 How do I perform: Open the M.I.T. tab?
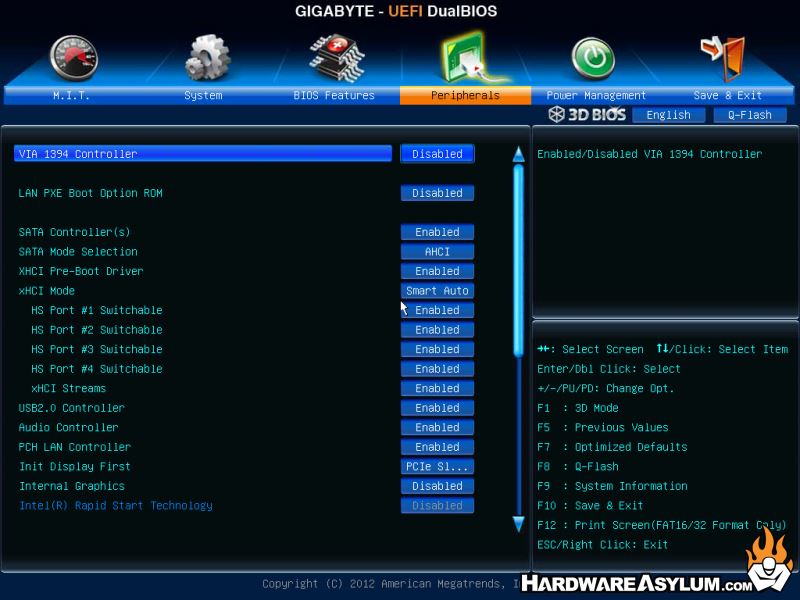pyautogui.click(x=71, y=95)
